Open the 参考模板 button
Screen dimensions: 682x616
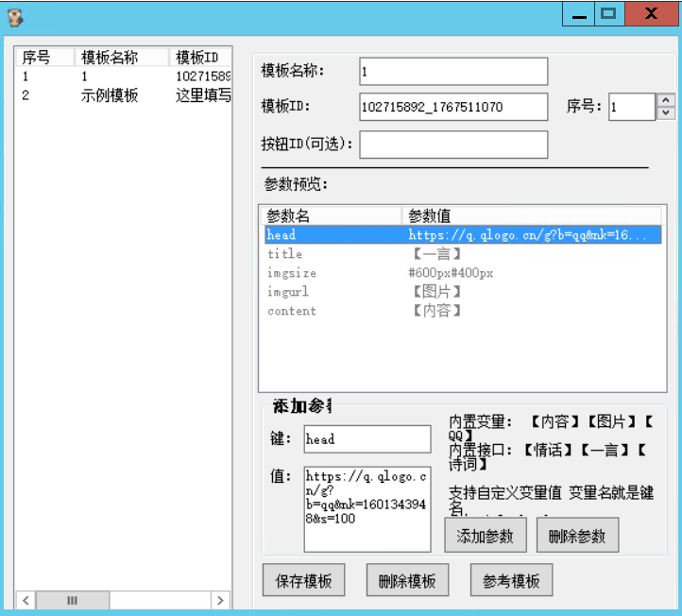tap(511, 581)
